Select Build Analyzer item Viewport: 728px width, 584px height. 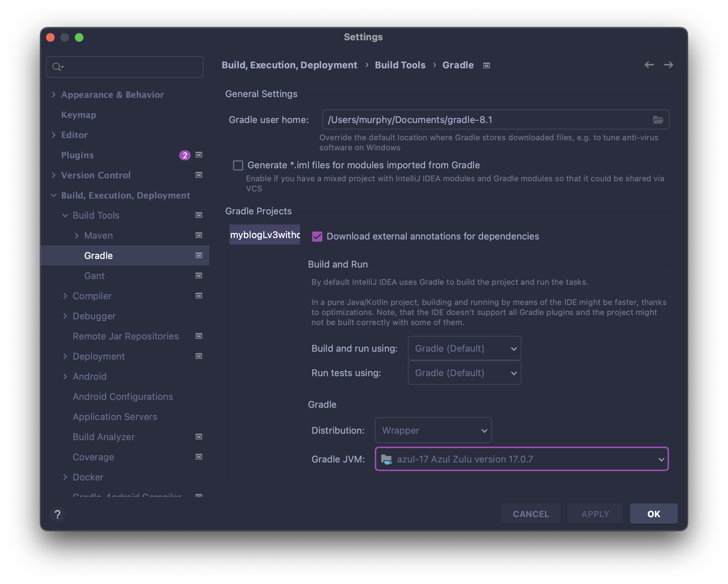tap(104, 437)
